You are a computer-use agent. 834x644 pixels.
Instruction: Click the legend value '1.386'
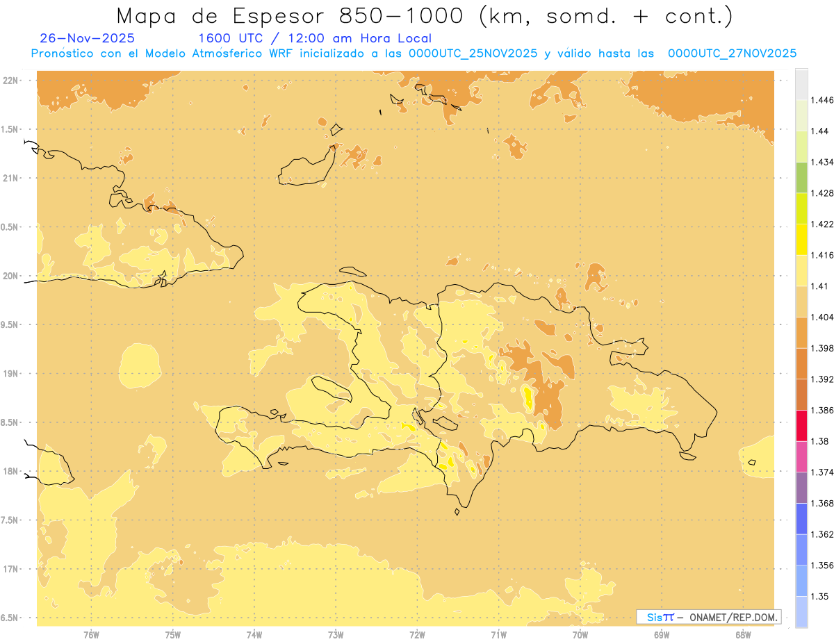[x=821, y=411]
